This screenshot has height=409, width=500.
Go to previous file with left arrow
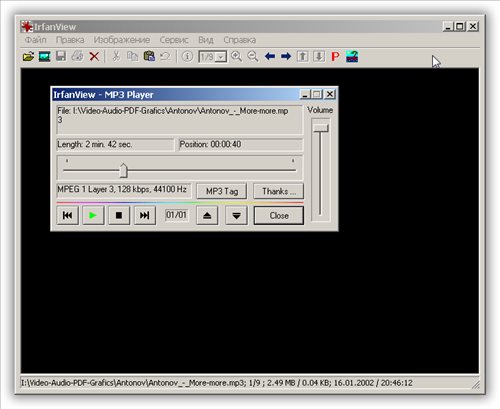pos(269,56)
